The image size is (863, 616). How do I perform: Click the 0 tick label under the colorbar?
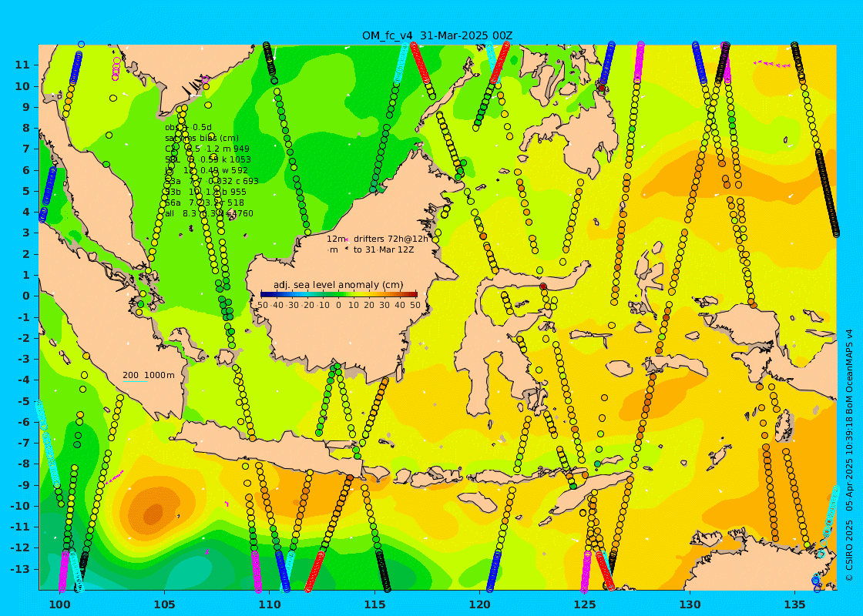coord(338,305)
